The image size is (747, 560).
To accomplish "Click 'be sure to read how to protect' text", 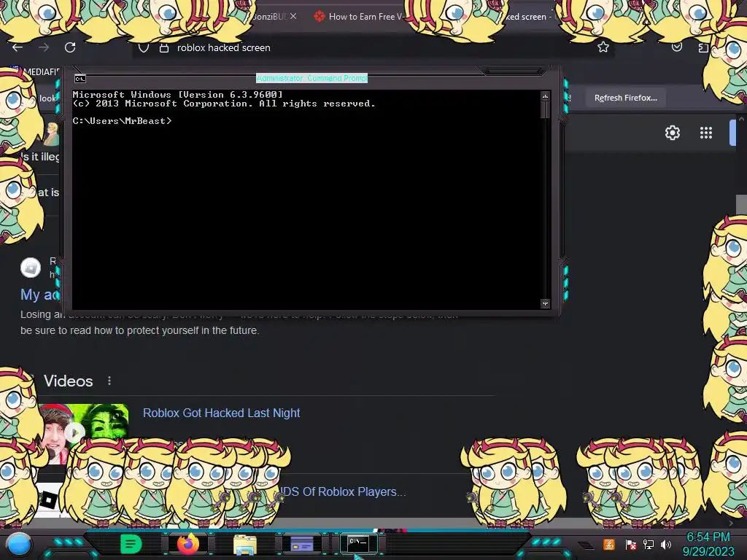I will pyautogui.click(x=139, y=330).
